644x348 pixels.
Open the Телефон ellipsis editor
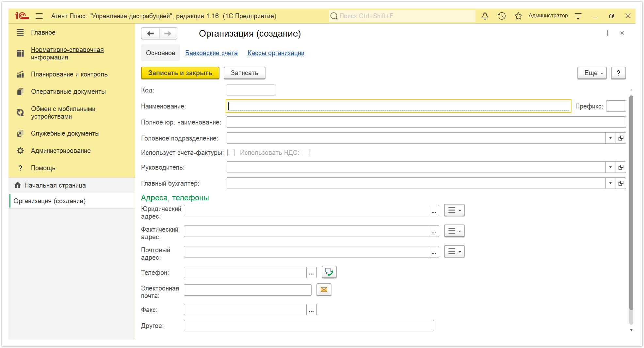click(311, 273)
